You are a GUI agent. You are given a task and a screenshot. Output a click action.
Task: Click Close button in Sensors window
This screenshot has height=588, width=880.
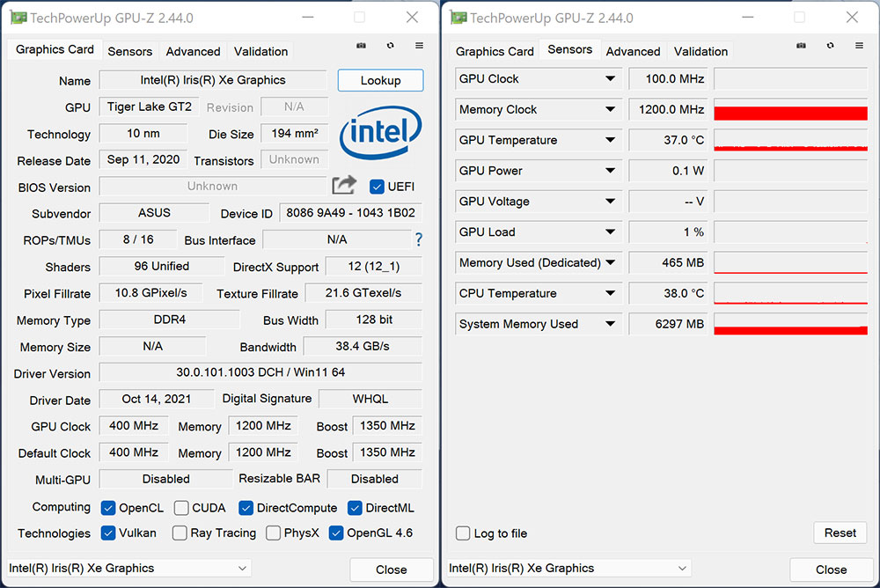832,570
